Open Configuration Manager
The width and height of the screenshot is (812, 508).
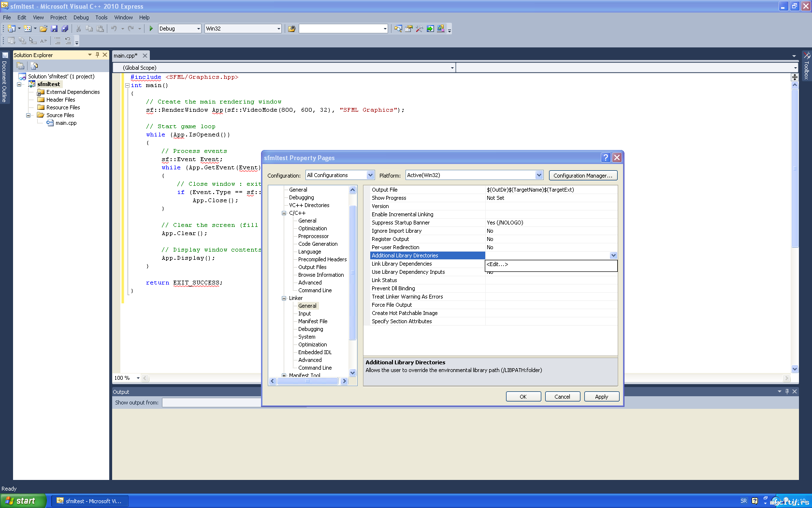click(x=583, y=176)
